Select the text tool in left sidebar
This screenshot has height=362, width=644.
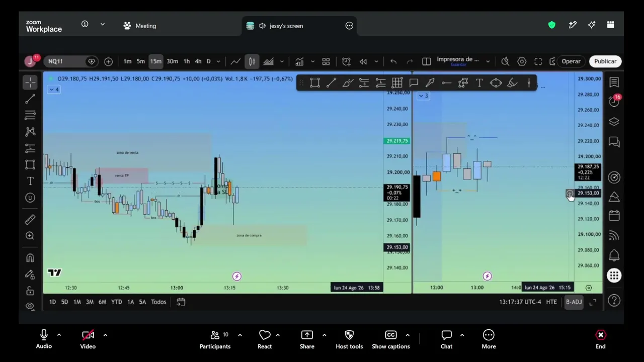point(30,182)
